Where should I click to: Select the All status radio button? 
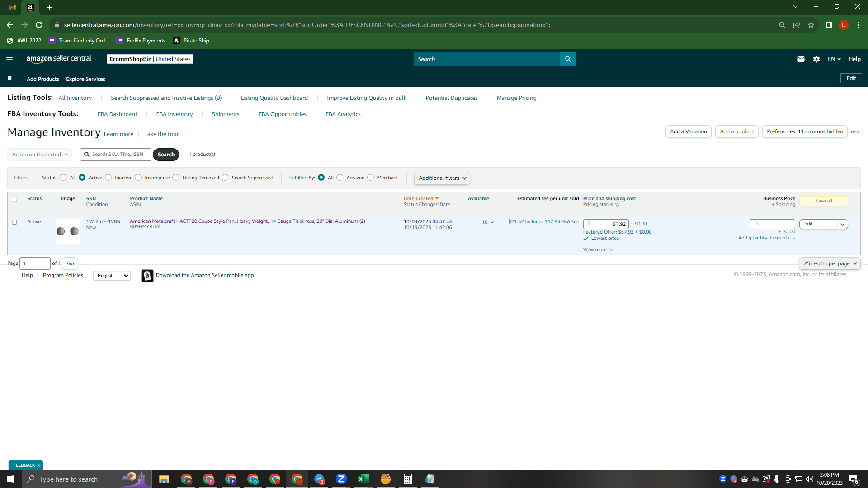63,178
